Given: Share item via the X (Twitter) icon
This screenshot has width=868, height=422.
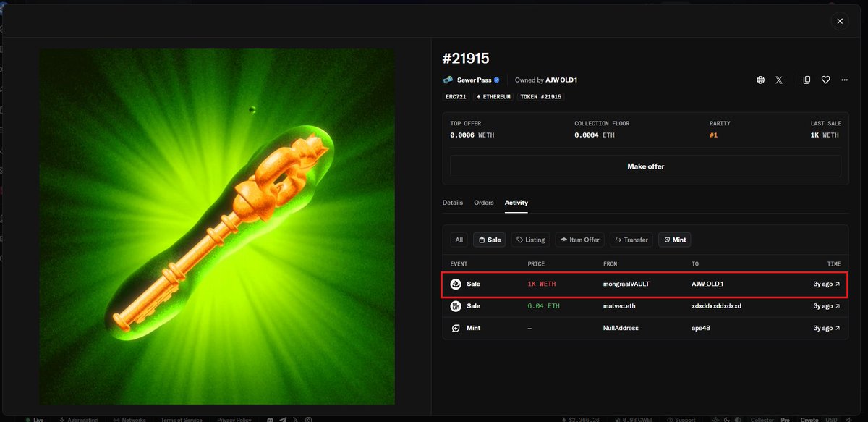Looking at the screenshot, I should tap(779, 80).
